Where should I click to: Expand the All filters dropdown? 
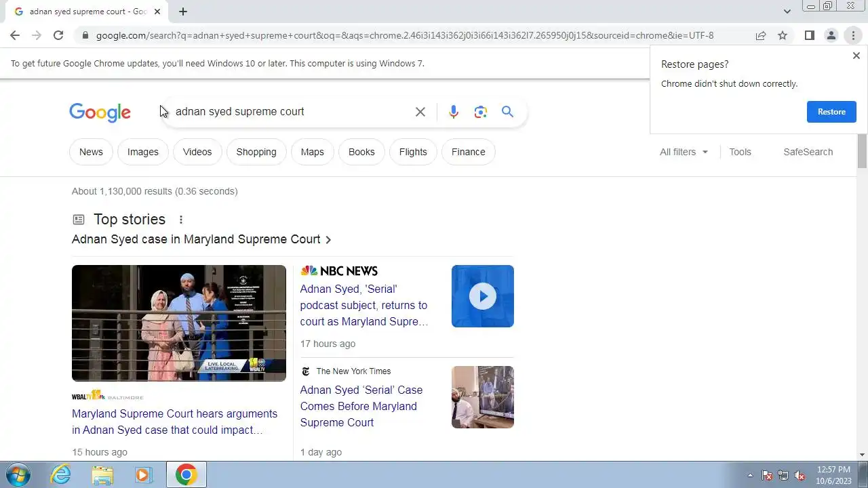684,152
